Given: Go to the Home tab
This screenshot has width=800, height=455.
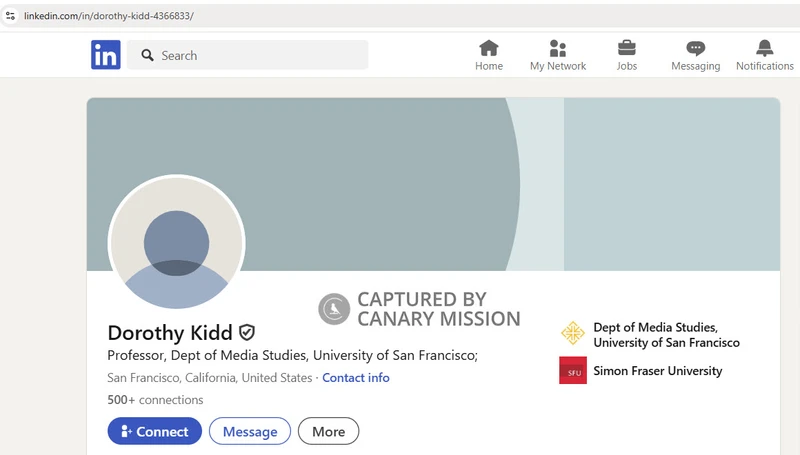Looking at the screenshot, I should (x=489, y=56).
